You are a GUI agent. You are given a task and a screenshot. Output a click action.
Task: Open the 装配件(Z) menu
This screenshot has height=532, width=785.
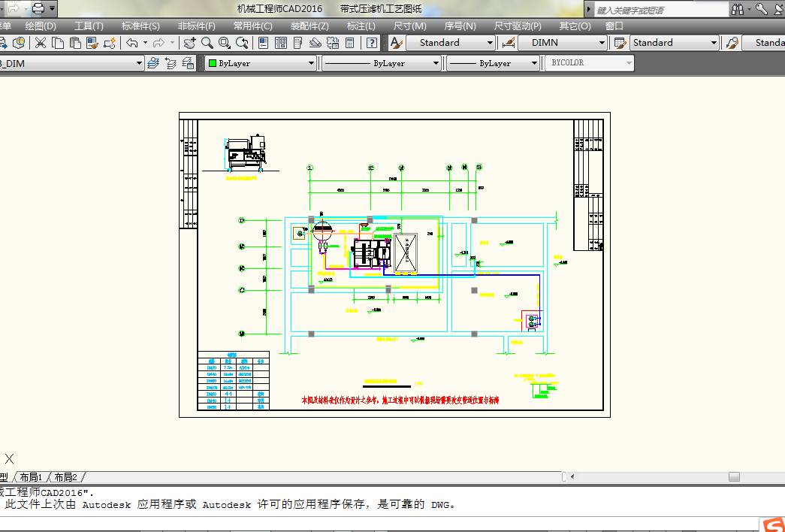(310, 26)
